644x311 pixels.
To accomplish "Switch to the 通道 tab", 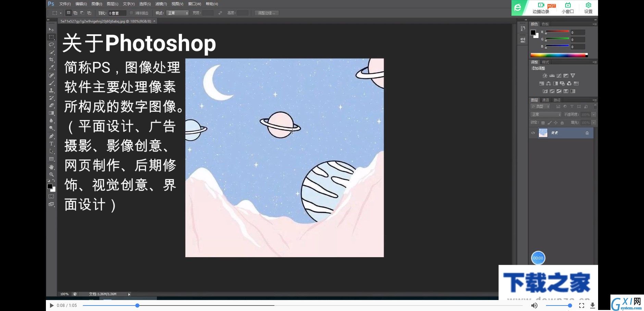I will (545, 100).
